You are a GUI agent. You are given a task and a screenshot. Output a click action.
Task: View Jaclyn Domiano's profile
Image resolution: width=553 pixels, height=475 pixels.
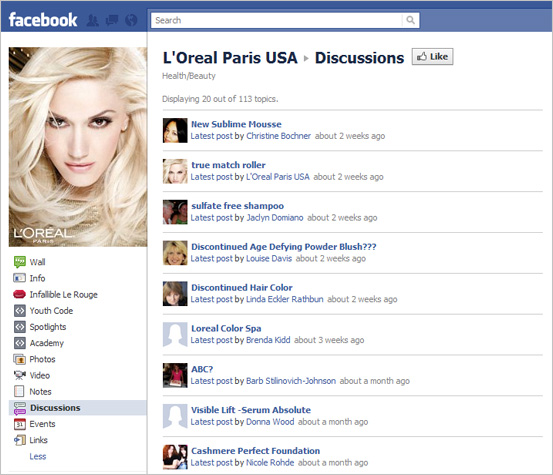pyautogui.click(x=274, y=218)
